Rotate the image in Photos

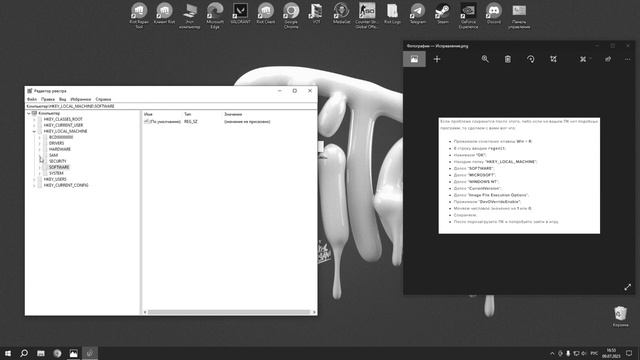click(x=531, y=59)
